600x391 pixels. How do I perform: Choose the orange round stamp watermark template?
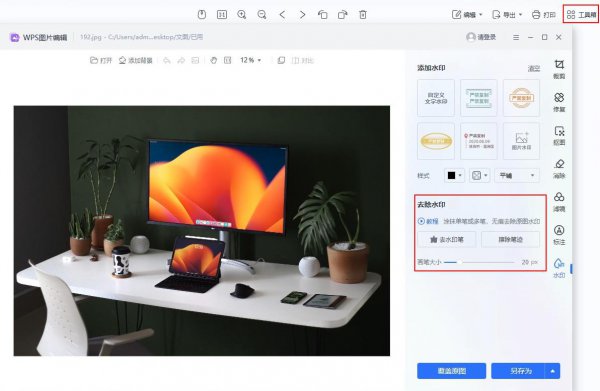click(522, 98)
